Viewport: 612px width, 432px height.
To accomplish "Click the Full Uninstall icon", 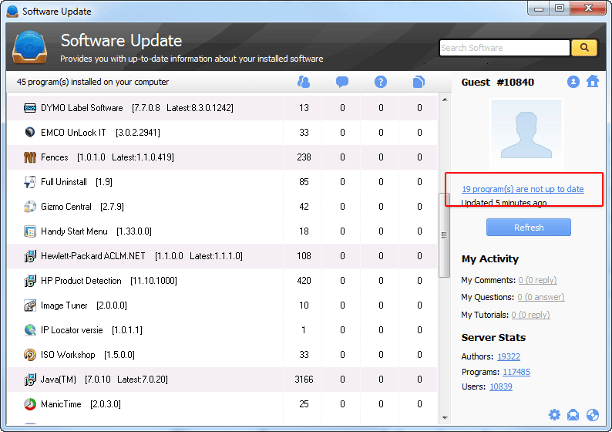I will pyautogui.click(x=30, y=182).
